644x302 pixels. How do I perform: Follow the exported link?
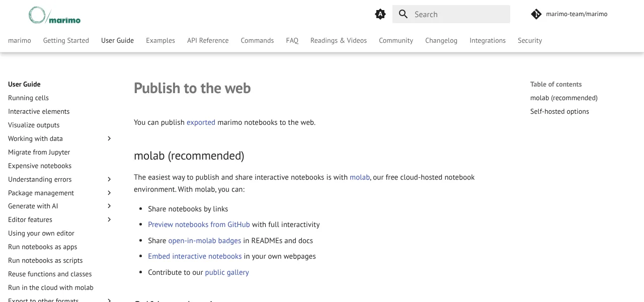tap(201, 122)
